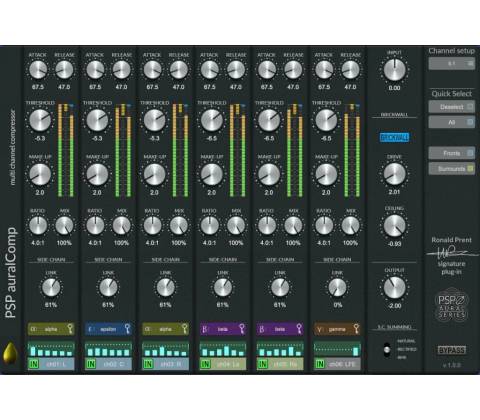Click the drive value 2.01
This screenshot has height=420, width=480.
coord(394,192)
